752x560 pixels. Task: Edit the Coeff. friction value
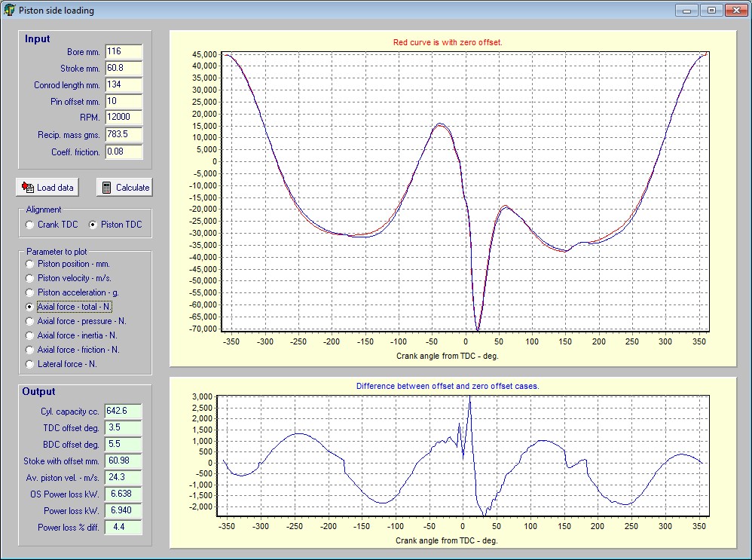click(123, 151)
